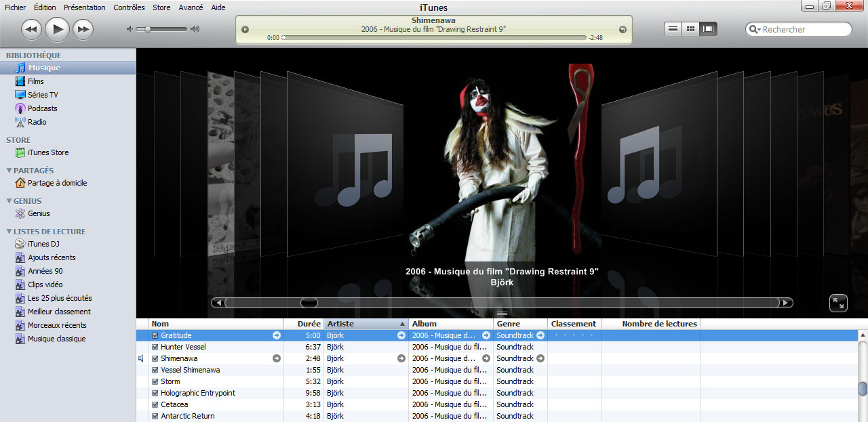Click the Previous track button
Viewport: 868px width, 422px height.
[x=31, y=28]
